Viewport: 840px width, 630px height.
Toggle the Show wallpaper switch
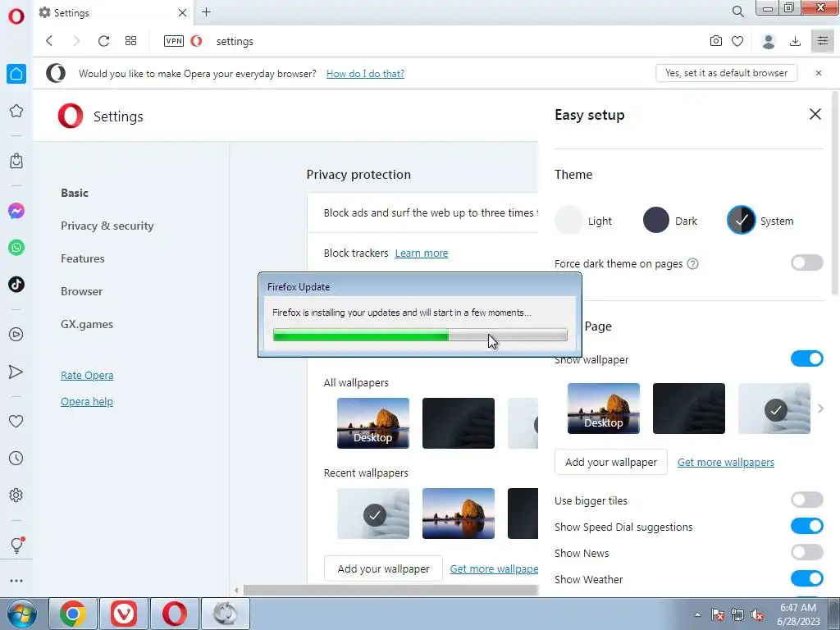pyautogui.click(x=807, y=358)
